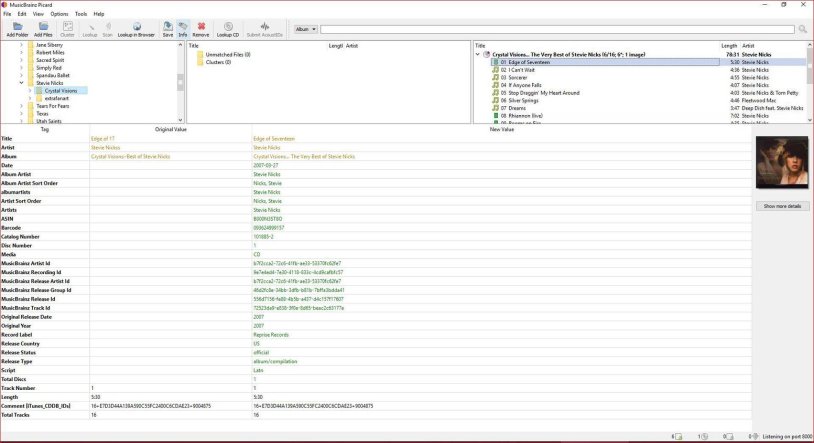Click the Add Files toolbar icon
The height and width of the screenshot is (443, 814).
[43, 29]
